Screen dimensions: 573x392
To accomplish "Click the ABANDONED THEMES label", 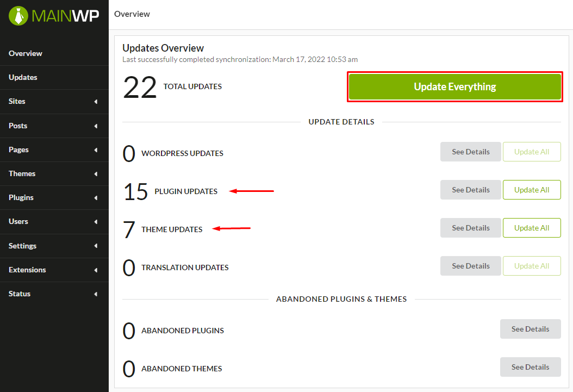I will [x=182, y=368].
